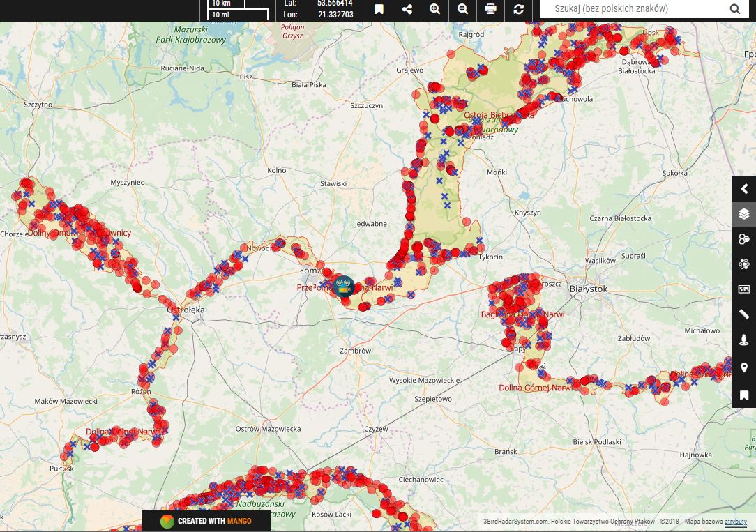756x532 pixels.
Task: Open the street view person tool
Action: [743, 340]
